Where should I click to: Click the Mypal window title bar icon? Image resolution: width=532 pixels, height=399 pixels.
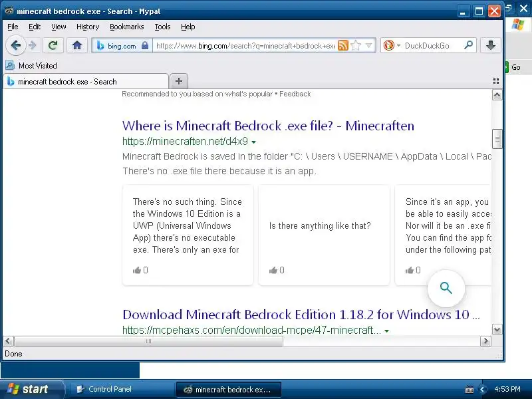click(9, 11)
